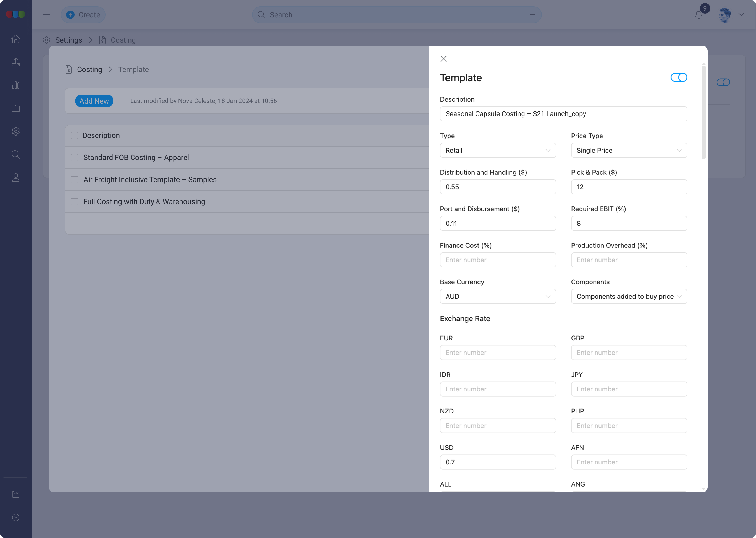Open the analytics bar chart sidebar icon
The image size is (756, 538).
(15, 85)
